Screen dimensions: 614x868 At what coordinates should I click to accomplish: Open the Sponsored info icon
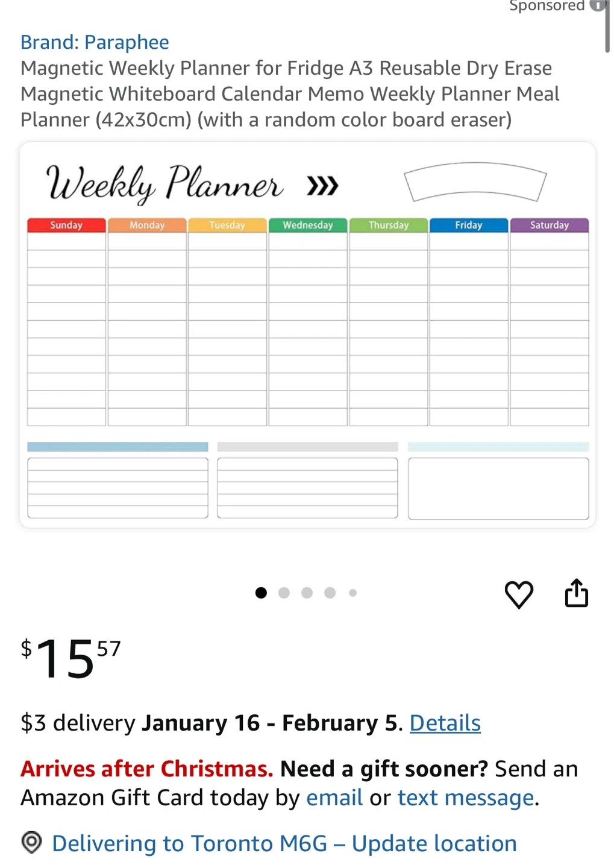[597, 5]
